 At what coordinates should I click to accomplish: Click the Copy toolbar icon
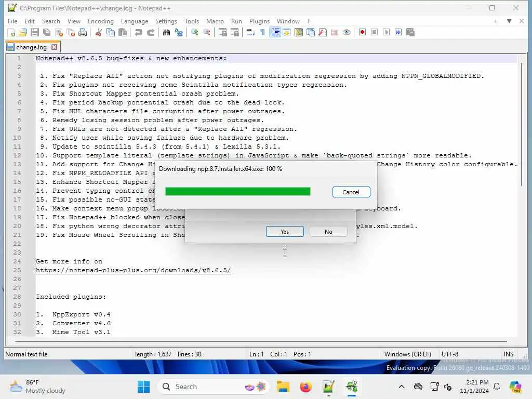pos(111,33)
